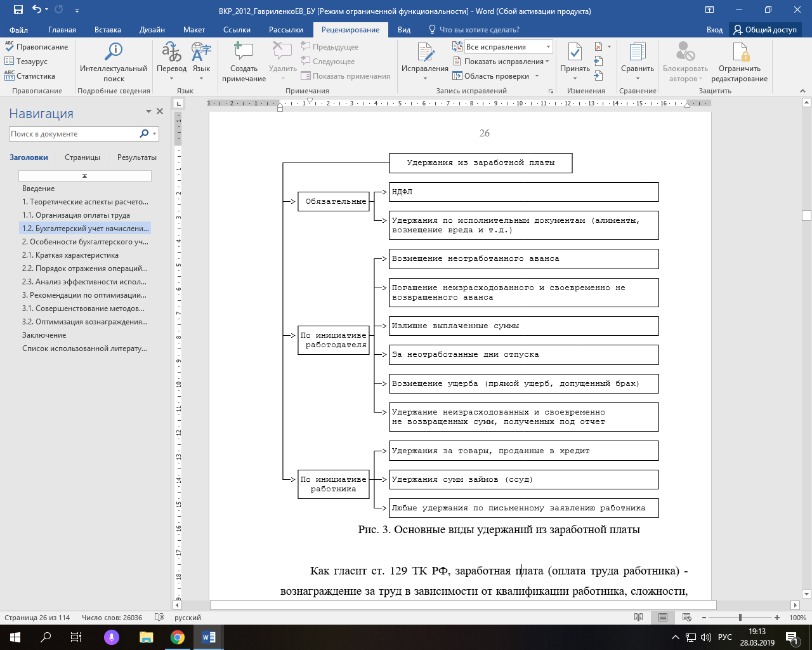Open the notification Action Center
The height and width of the screenshot is (650, 812).
(x=792, y=637)
